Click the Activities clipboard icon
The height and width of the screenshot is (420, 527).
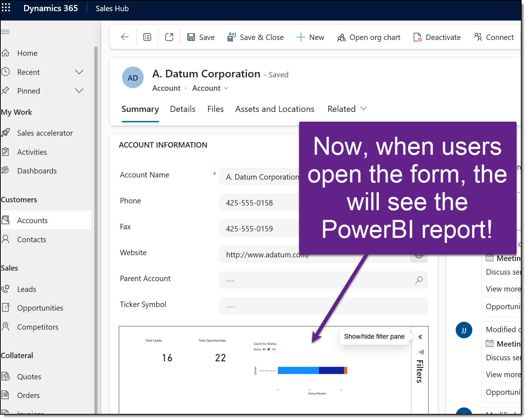(x=5, y=152)
